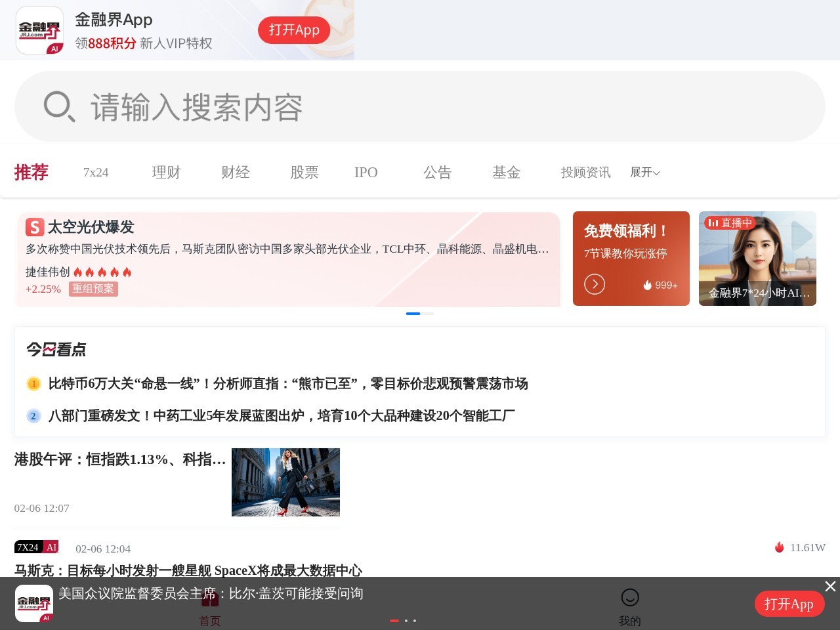Switch to the 理财 tab
The height and width of the screenshot is (630, 840).
(x=166, y=173)
